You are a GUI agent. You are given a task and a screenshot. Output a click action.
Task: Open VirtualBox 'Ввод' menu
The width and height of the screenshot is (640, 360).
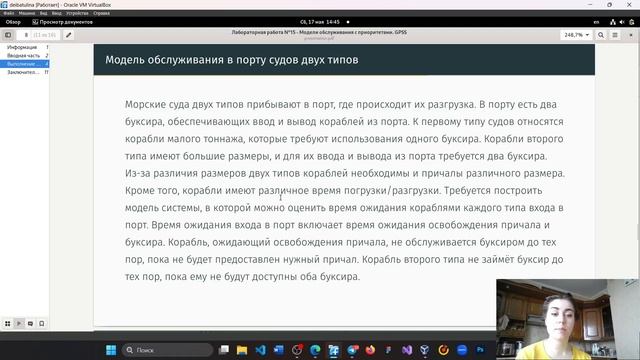coord(57,13)
